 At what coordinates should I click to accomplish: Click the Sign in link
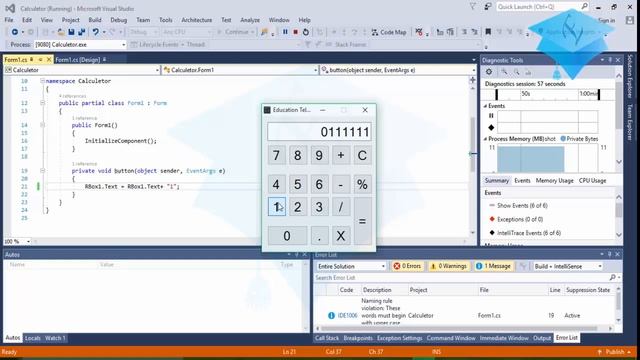607,20
